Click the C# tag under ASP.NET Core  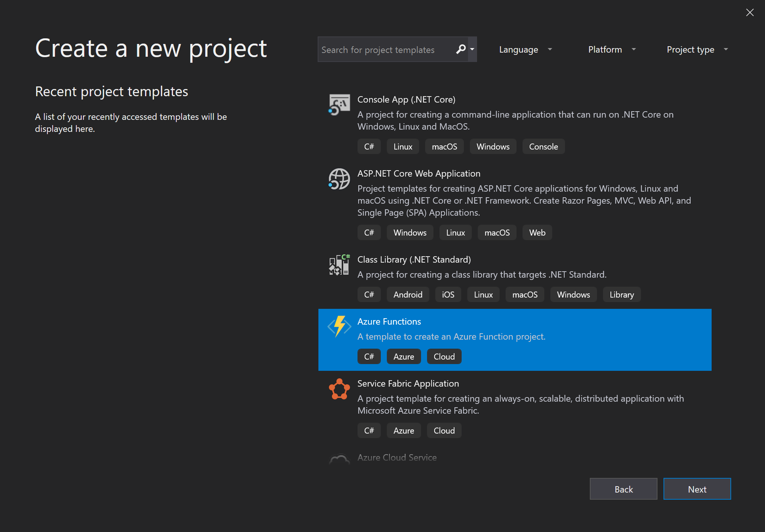tap(369, 233)
